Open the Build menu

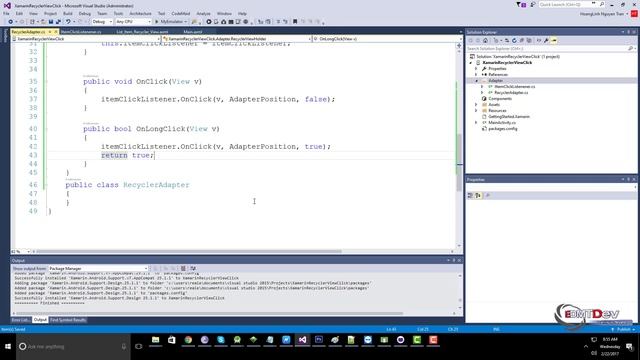[x=68, y=13]
